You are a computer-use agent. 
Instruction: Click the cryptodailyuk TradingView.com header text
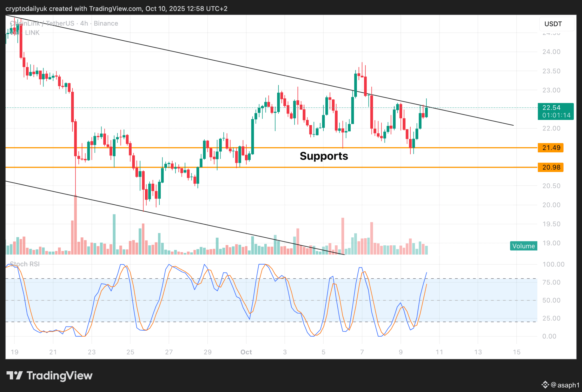click(x=117, y=9)
